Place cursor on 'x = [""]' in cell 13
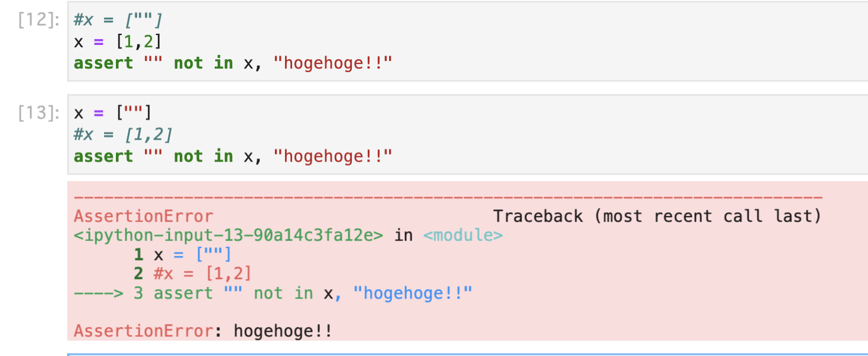This screenshot has width=868, height=356. point(112,113)
